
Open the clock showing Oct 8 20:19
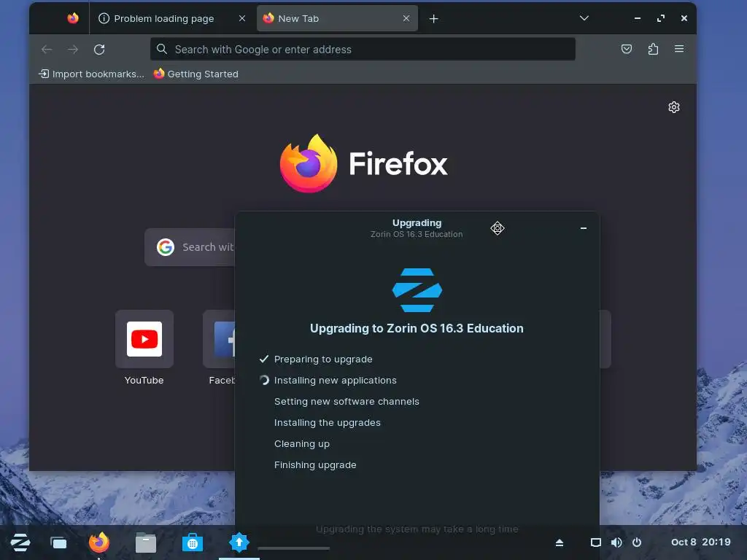coord(700,542)
